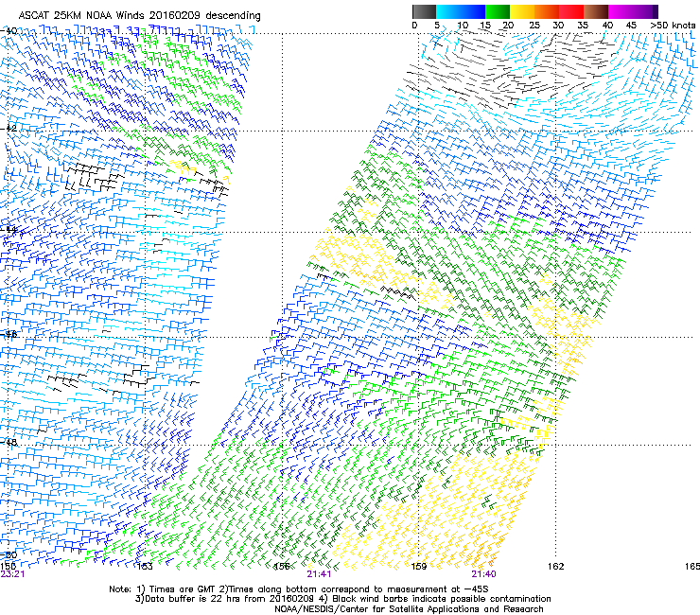Click the dark purple above-50 knots swatch
This screenshot has width=700, height=615.
(656, 11)
